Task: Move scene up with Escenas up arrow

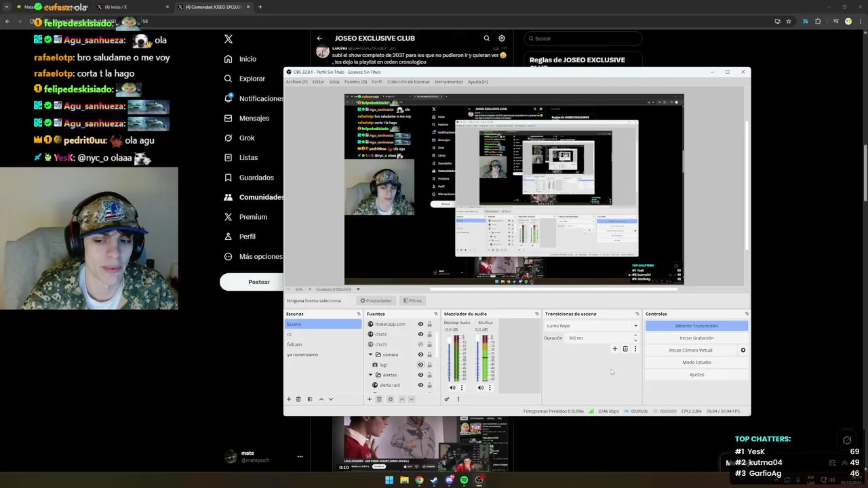Action: coord(321,399)
